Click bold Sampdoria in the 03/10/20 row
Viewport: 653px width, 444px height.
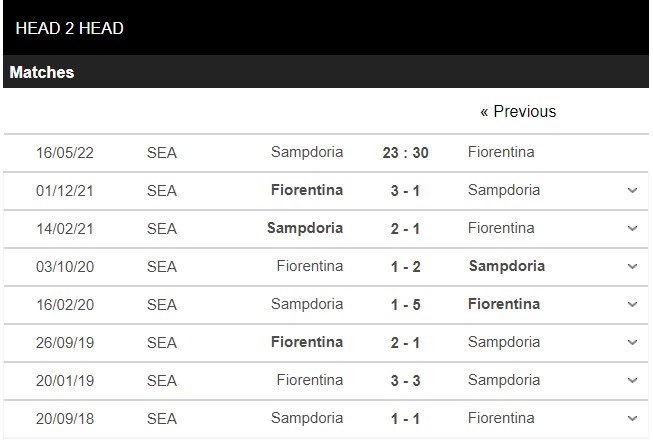[507, 266]
